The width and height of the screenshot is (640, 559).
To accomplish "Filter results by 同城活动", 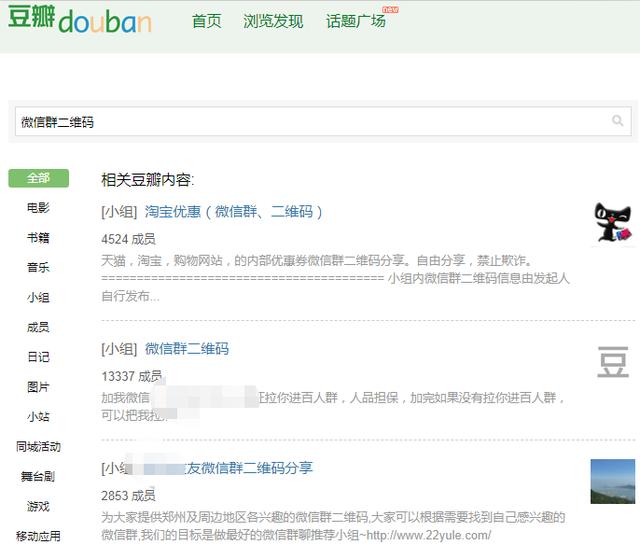I will 38,446.
